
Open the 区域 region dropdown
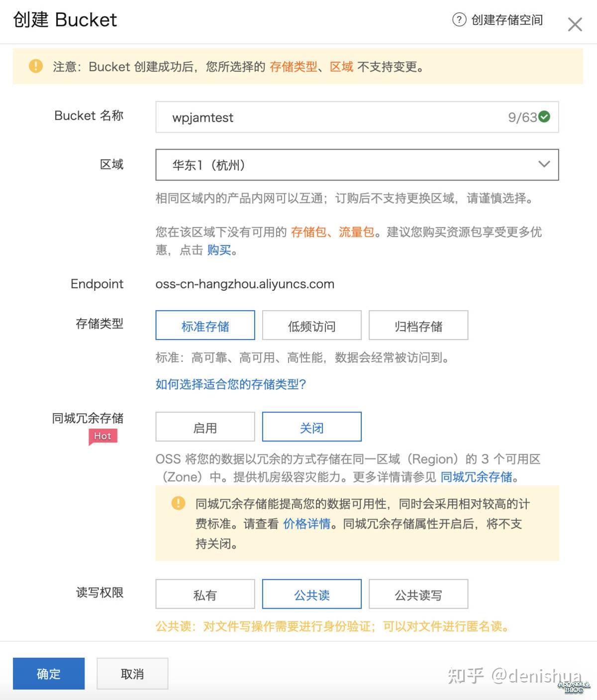[x=544, y=165]
